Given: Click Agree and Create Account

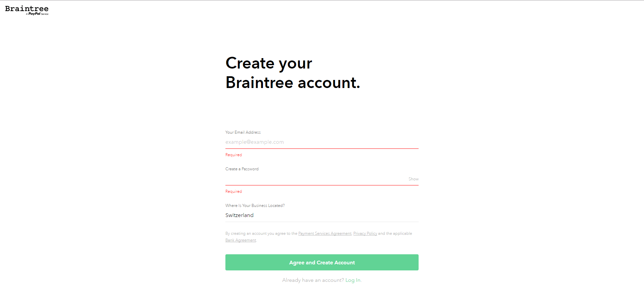Looking at the screenshot, I should click(322, 262).
